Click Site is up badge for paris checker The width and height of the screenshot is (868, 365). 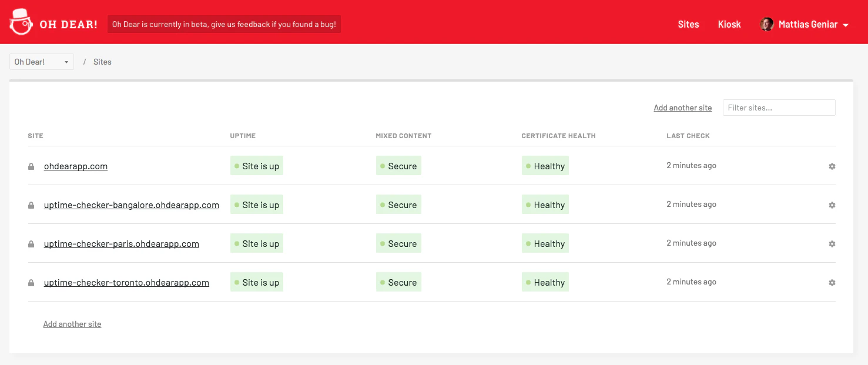[x=257, y=244]
